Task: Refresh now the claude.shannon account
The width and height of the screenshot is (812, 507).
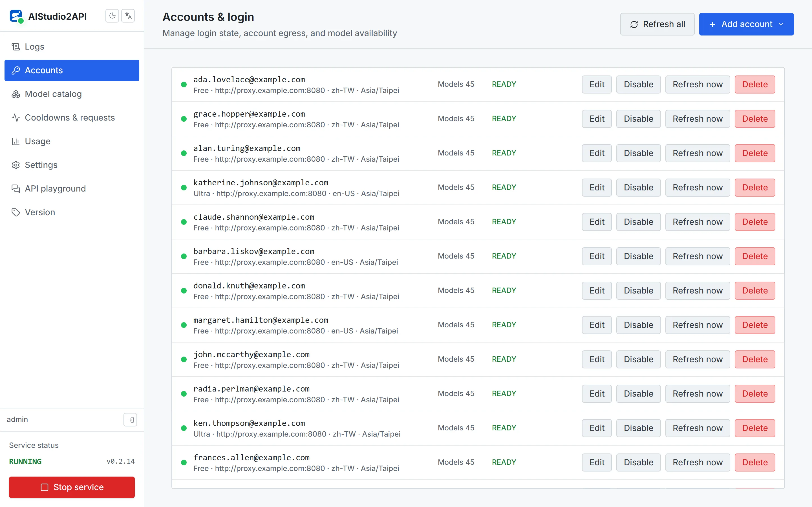Action: click(x=698, y=222)
